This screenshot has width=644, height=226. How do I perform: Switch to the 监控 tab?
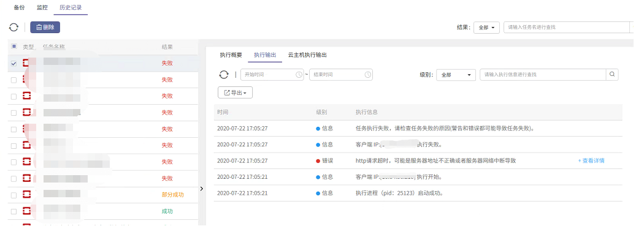tap(42, 7)
